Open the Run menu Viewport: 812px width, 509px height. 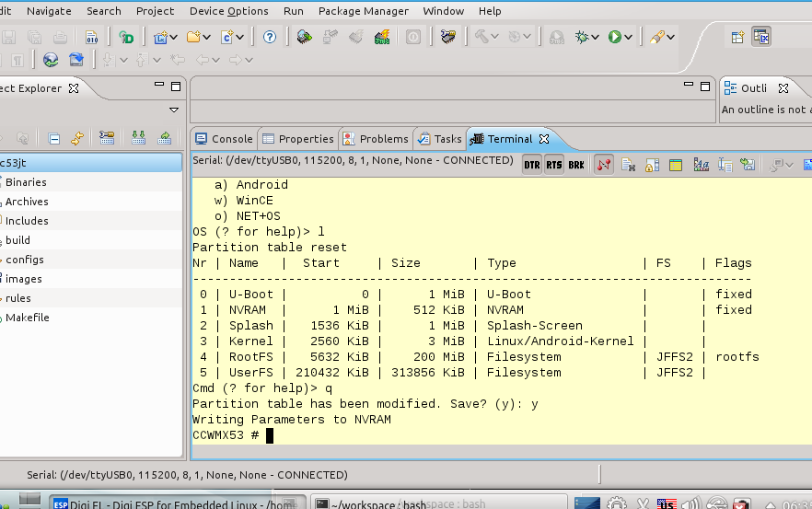pyautogui.click(x=294, y=11)
